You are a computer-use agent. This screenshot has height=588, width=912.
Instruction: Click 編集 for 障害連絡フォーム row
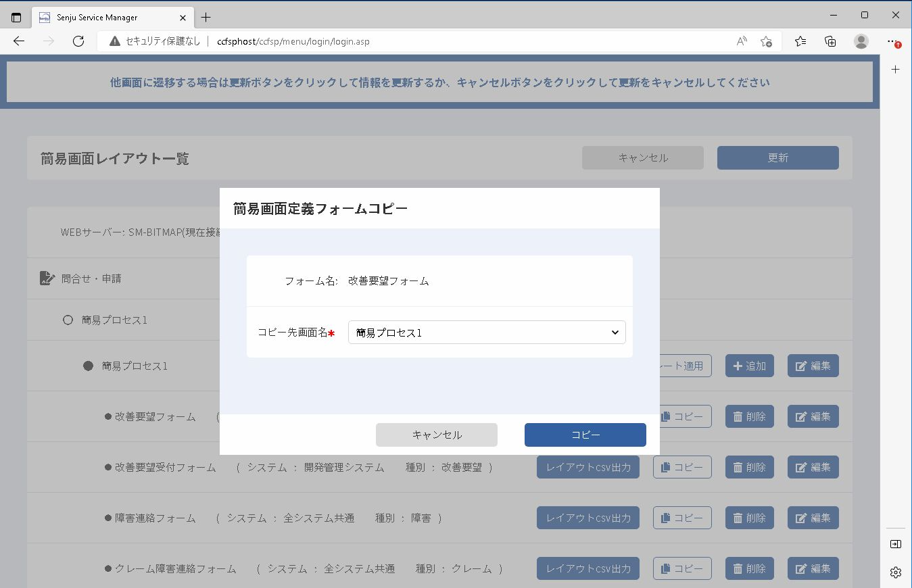click(813, 518)
